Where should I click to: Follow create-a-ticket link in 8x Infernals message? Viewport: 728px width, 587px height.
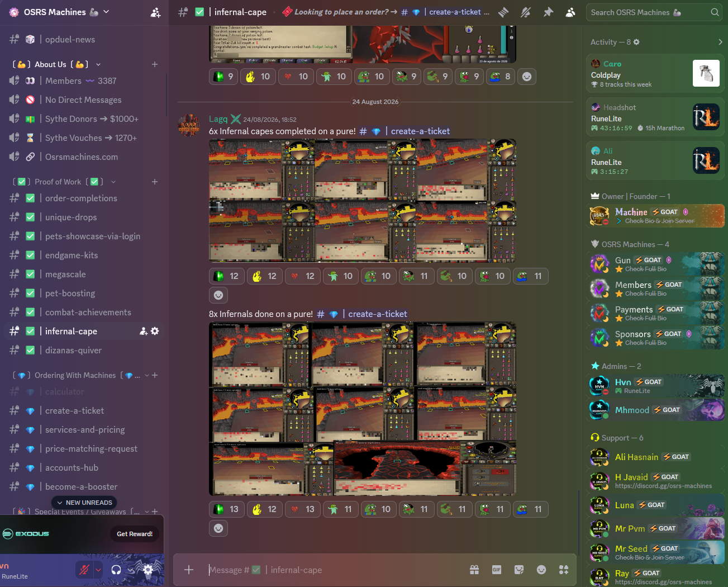(x=362, y=314)
